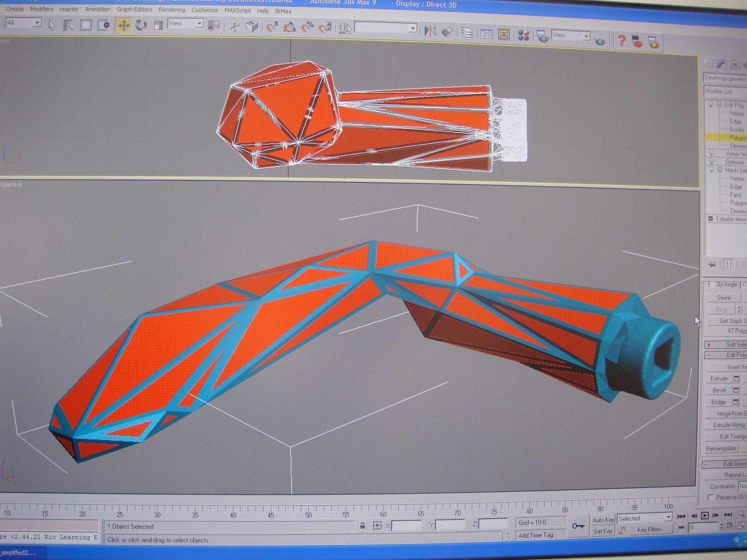Image resolution: width=747 pixels, height=560 pixels.
Task: Select the Rotate tool
Action: tap(141, 25)
